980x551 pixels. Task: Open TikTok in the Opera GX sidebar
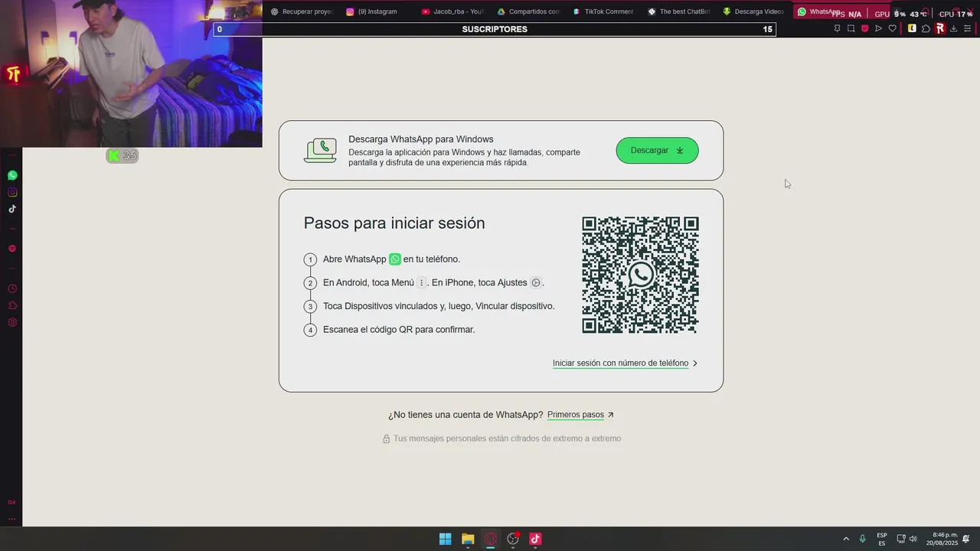pos(12,209)
